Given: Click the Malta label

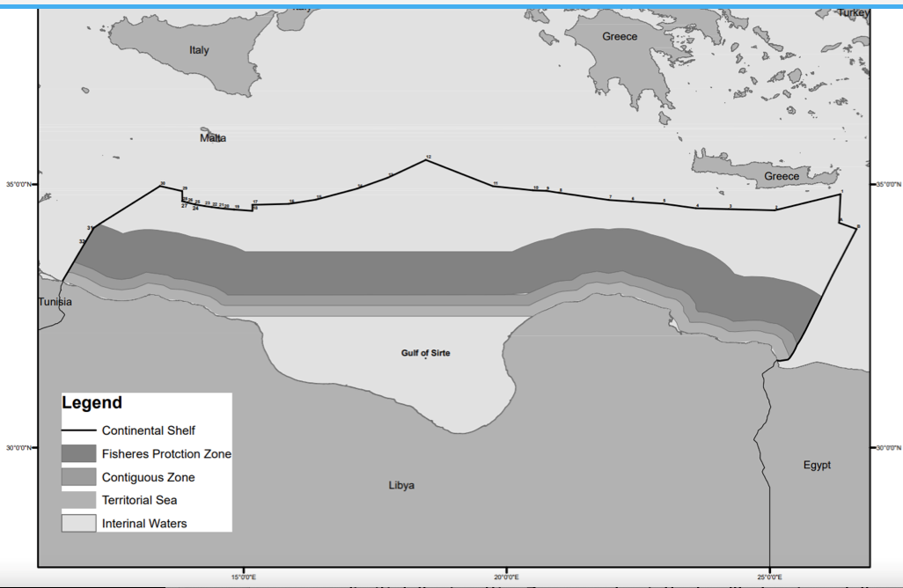Looking at the screenshot, I should [213, 138].
